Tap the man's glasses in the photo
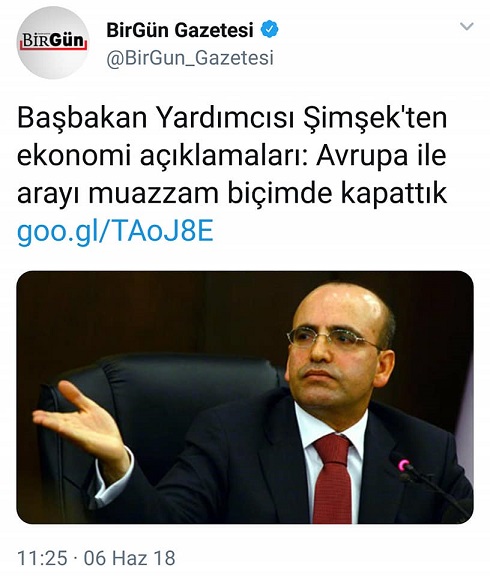The height and width of the screenshot is (576, 490). pos(332,338)
